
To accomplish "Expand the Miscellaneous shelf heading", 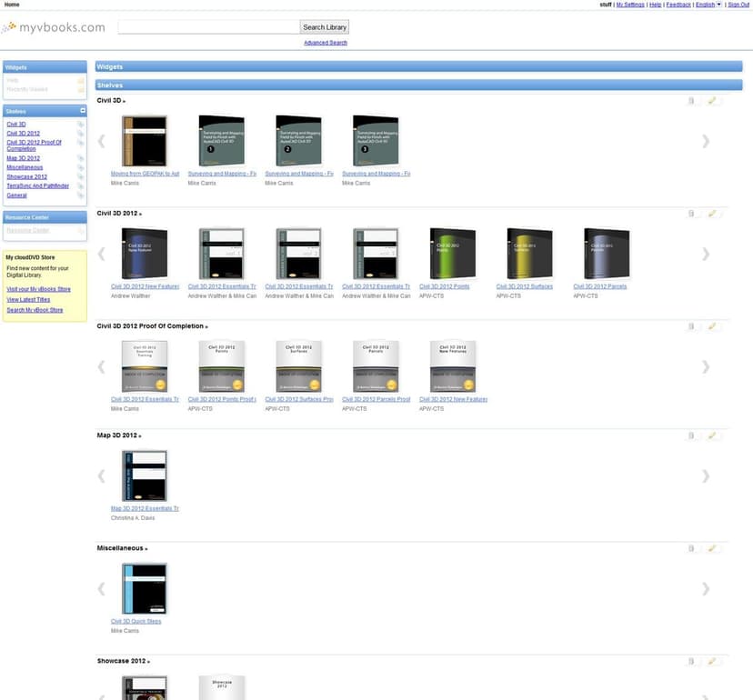I will pyautogui.click(x=122, y=548).
